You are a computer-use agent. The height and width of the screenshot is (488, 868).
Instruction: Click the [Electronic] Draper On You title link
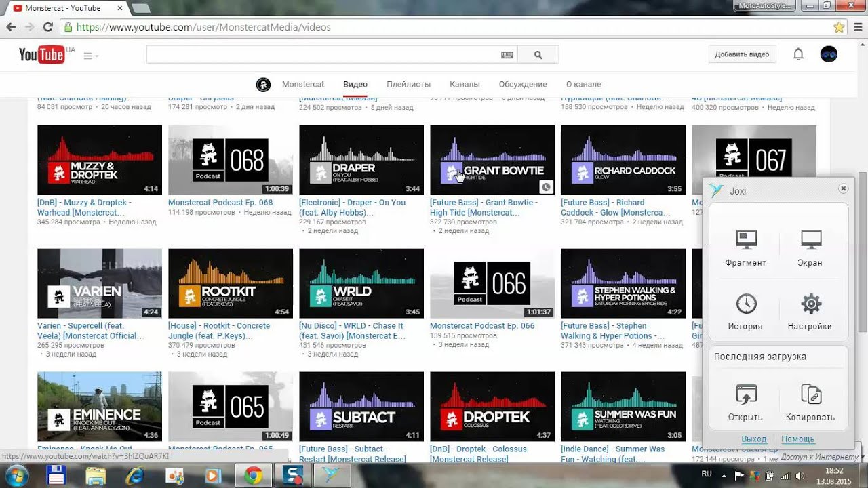pyautogui.click(x=353, y=207)
